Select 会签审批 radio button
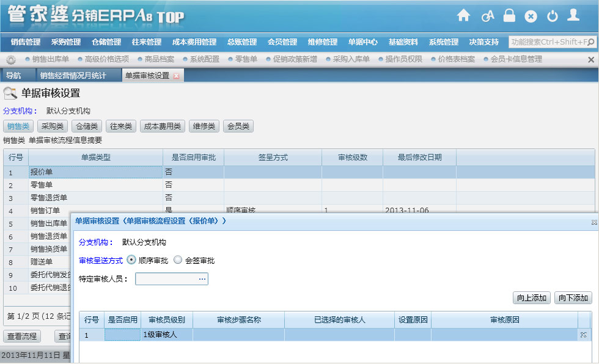599x364 pixels. (x=178, y=260)
